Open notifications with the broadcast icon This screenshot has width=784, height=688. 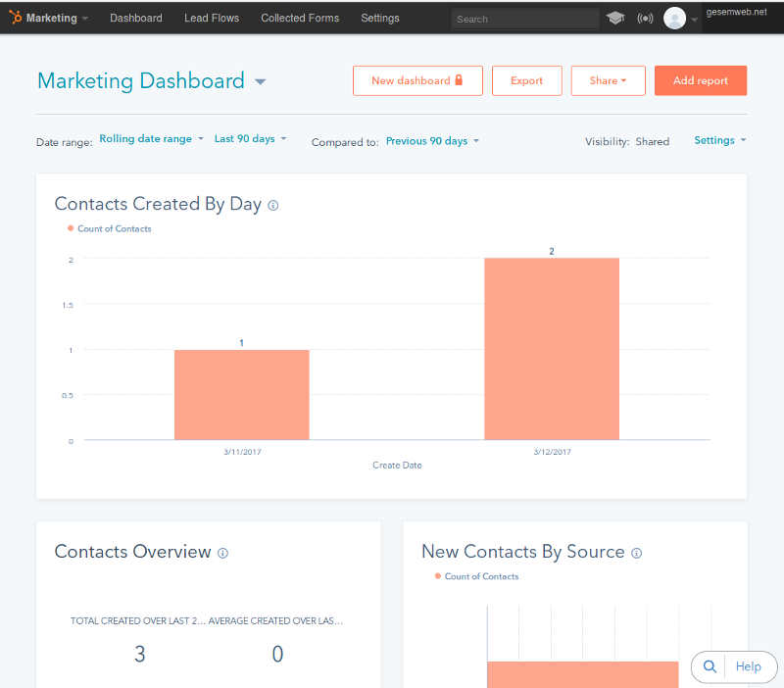(x=645, y=17)
